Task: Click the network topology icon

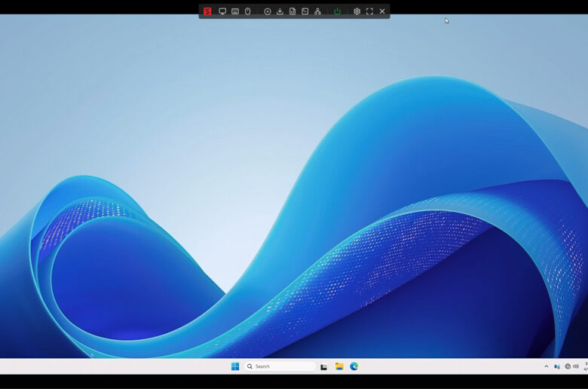Action: tap(317, 11)
